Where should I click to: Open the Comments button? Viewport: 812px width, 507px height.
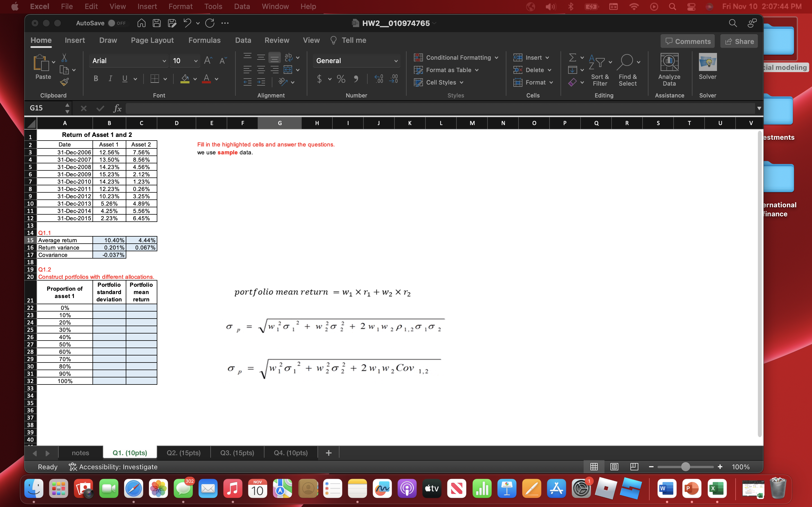(x=687, y=41)
